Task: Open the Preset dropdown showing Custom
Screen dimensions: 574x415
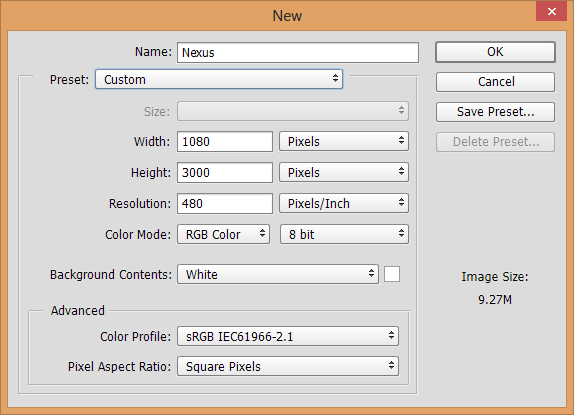Action: click(x=219, y=79)
